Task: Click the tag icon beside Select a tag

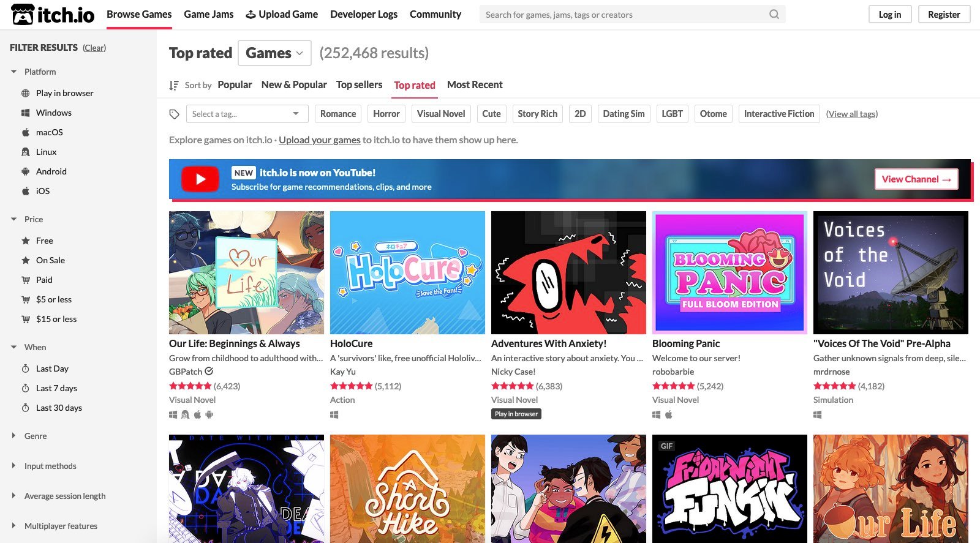Action: pos(175,114)
